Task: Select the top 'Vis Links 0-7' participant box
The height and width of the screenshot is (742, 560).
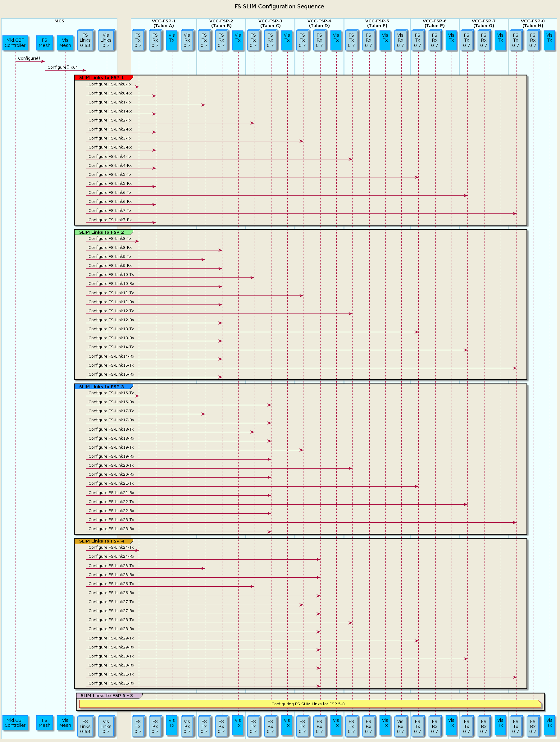Action: (106, 40)
